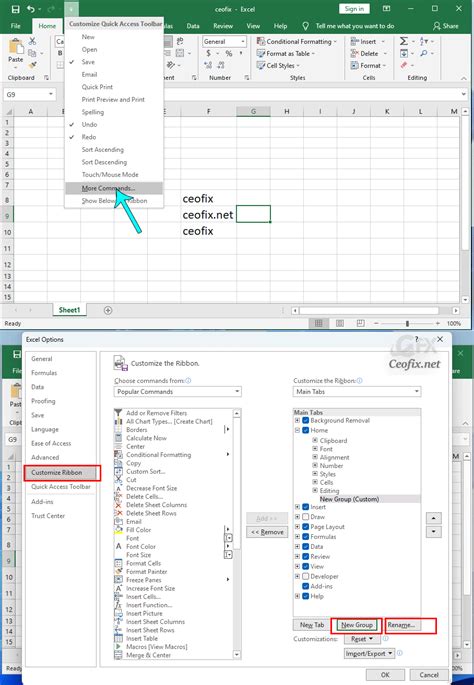Screen dimensions: 474x685
Task: Open the File tab
Action: tap(15, 26)
